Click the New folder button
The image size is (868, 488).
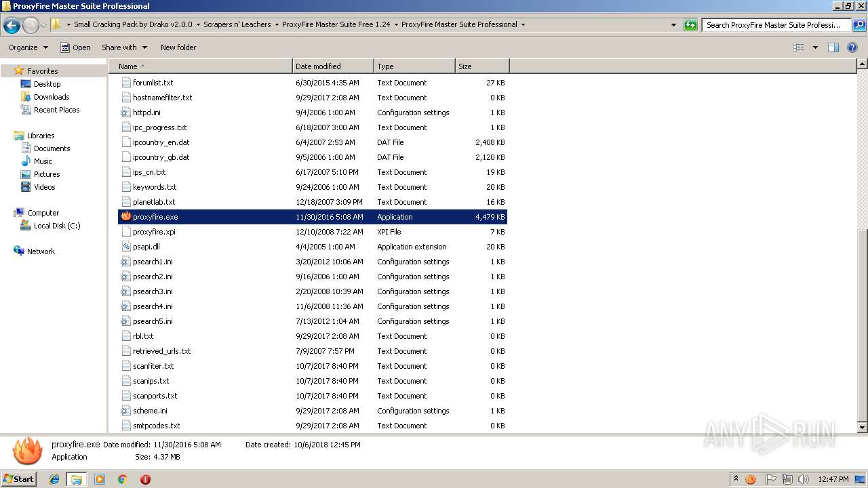point(178,47)
